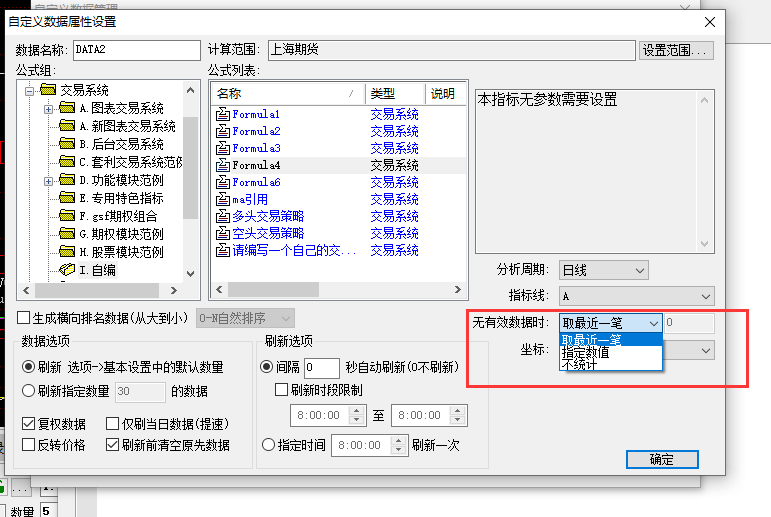Collapse the 交易系统 root tree node

30,91
